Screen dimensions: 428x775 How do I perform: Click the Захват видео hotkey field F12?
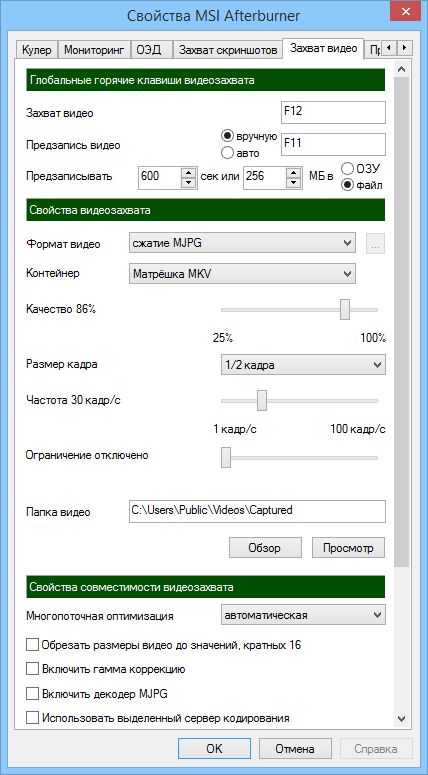[333, 112]
